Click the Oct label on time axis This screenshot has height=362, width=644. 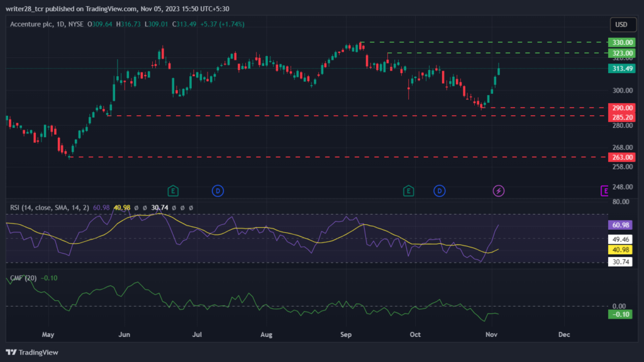[x=415, y=334]
